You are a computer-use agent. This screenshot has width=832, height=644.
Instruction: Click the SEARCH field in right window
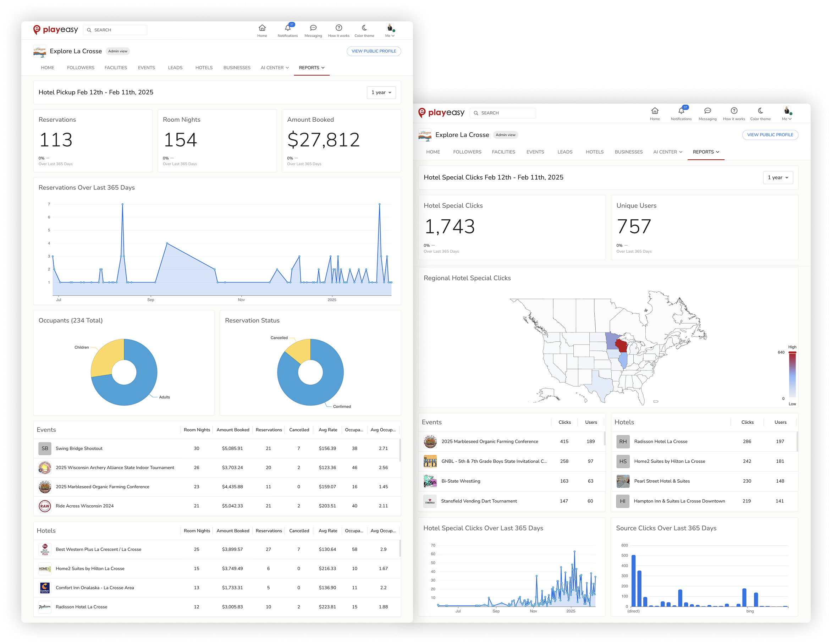[503, 113]
